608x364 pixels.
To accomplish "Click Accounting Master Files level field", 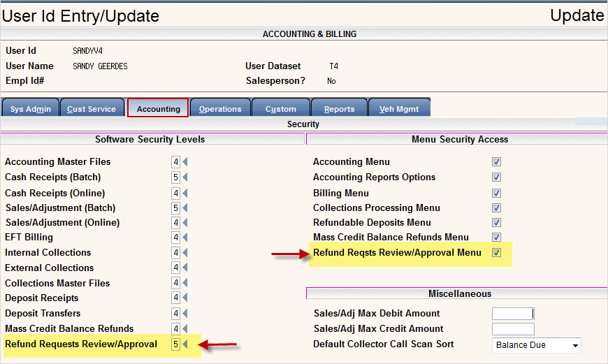I will 175,161.
